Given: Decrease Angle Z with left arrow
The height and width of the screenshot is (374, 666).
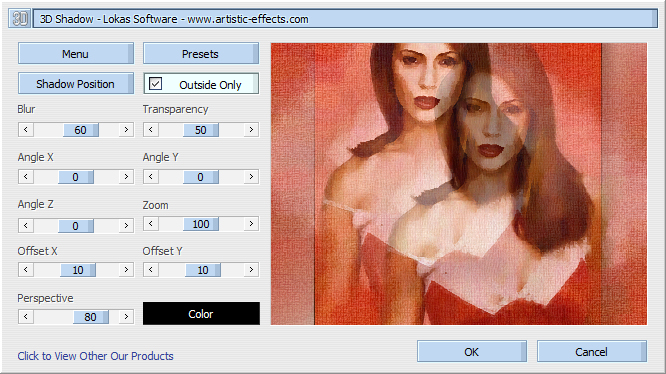Looking at the screenshot, I should tap(26, 225).
